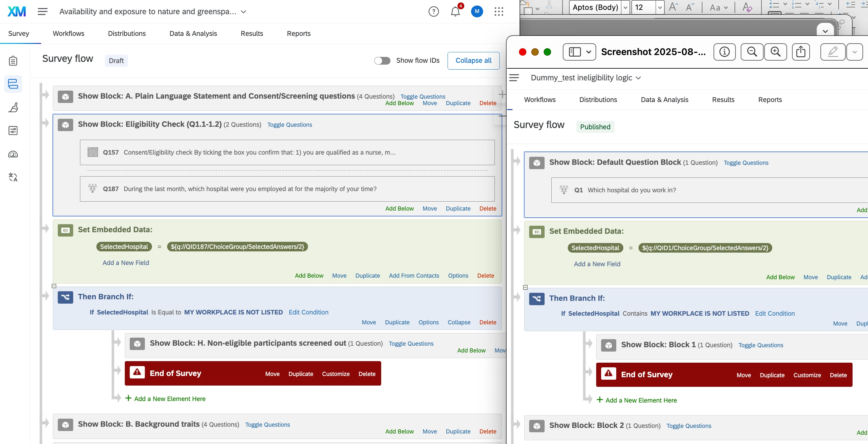Image resolution: width=868 pixels, height=444 pixels.
Task: Open the Results tab in left window
Action: pyautogui.click(x=252, y=33)
